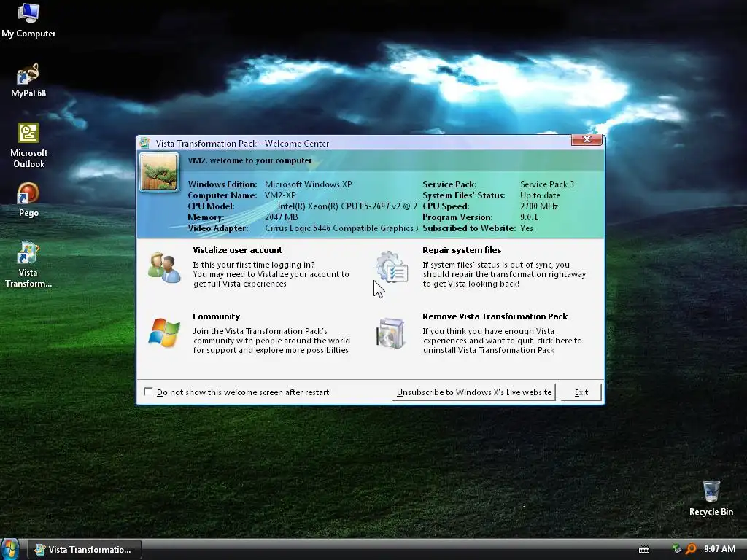Viewport: 747px width, 560px height.
Task: Click 'should repair the transformation rightaway' text
Action: point(504,274)
